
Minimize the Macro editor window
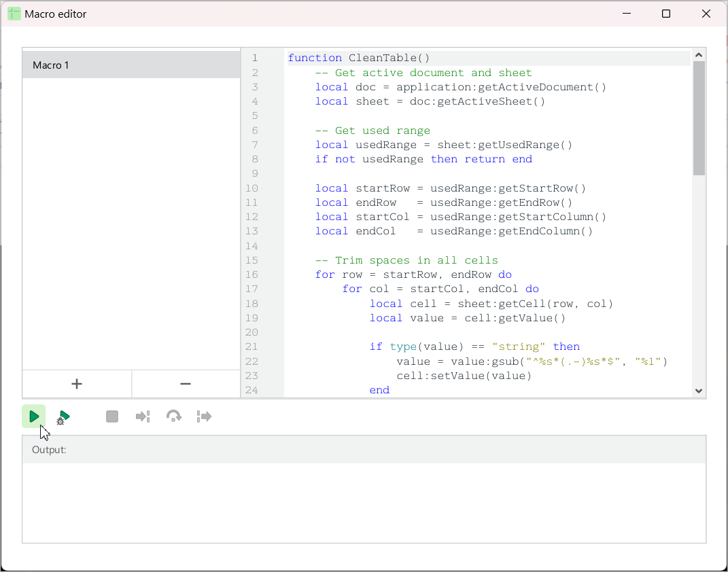pyautogui.click(x=626, y=14)
